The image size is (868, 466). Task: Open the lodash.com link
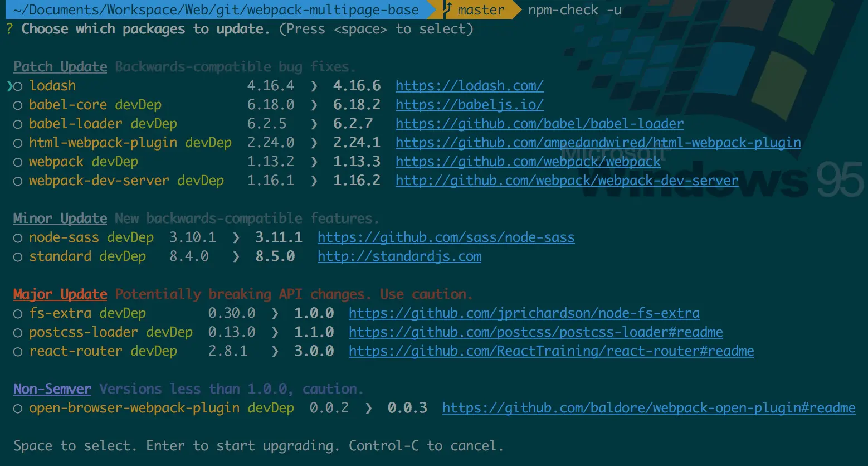tap(469, 86)
